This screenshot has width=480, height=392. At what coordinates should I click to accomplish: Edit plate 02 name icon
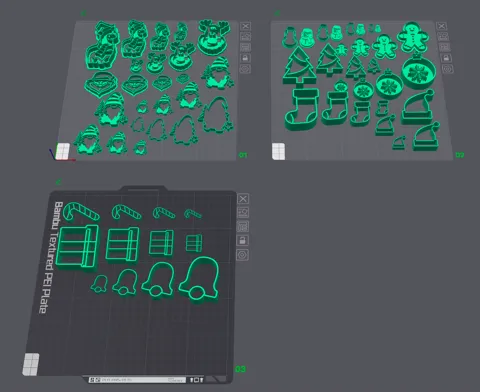[x=277, y=13]
